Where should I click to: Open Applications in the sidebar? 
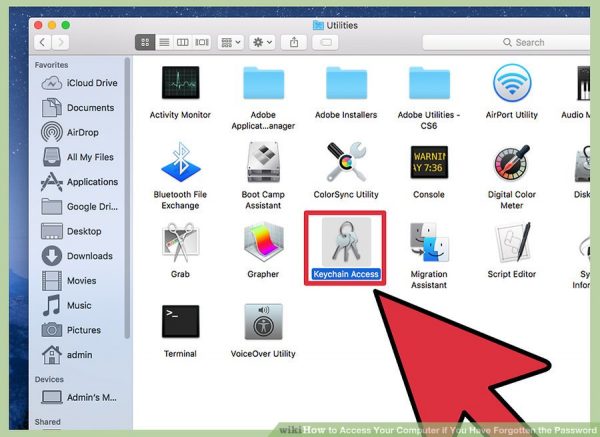point(80,182)
